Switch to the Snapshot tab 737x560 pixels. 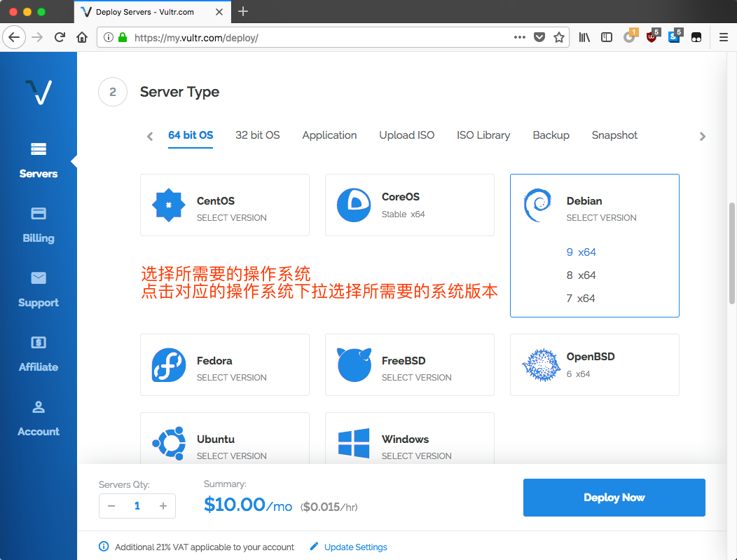pos(614,135)
